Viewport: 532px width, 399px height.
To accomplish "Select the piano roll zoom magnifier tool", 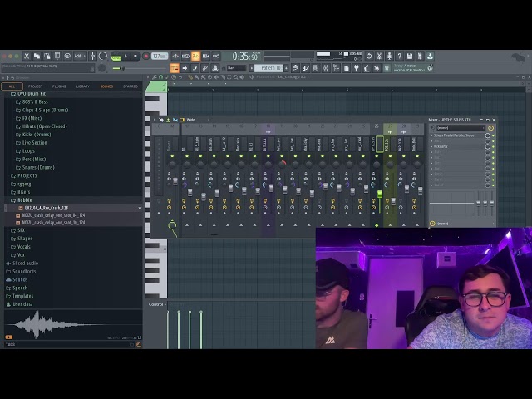I will [235, 77].
